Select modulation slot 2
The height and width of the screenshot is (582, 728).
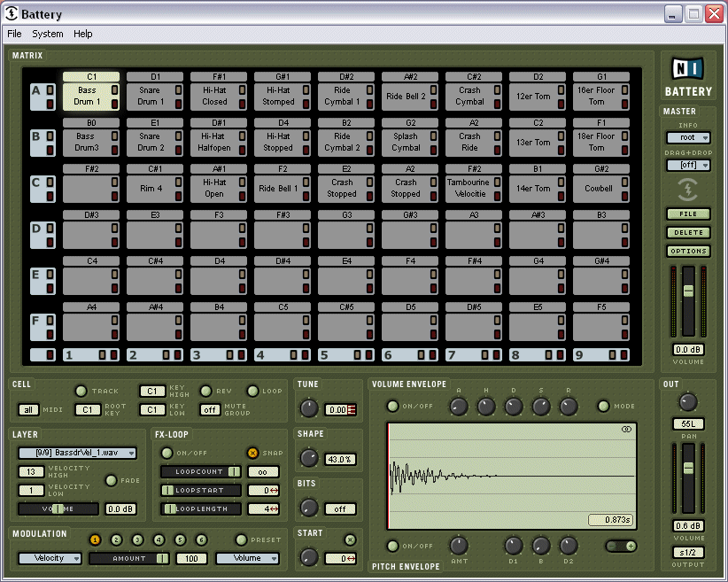point(116,539)
